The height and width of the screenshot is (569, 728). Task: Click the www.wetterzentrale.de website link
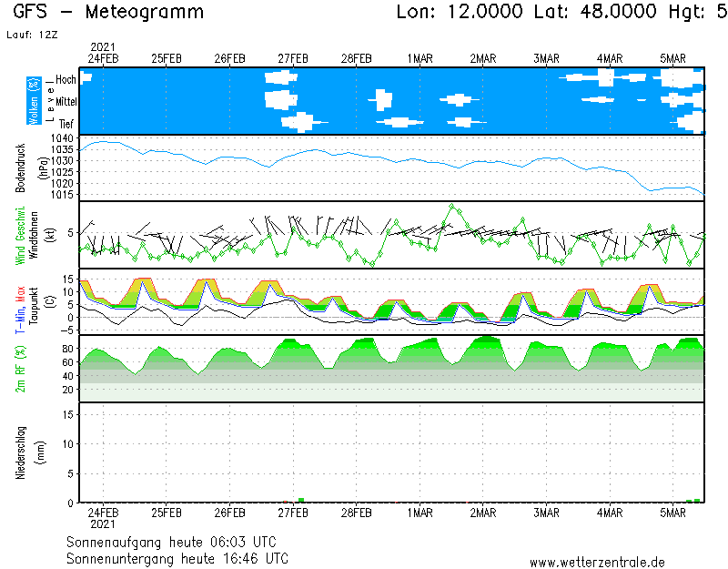tap(597, 562)
